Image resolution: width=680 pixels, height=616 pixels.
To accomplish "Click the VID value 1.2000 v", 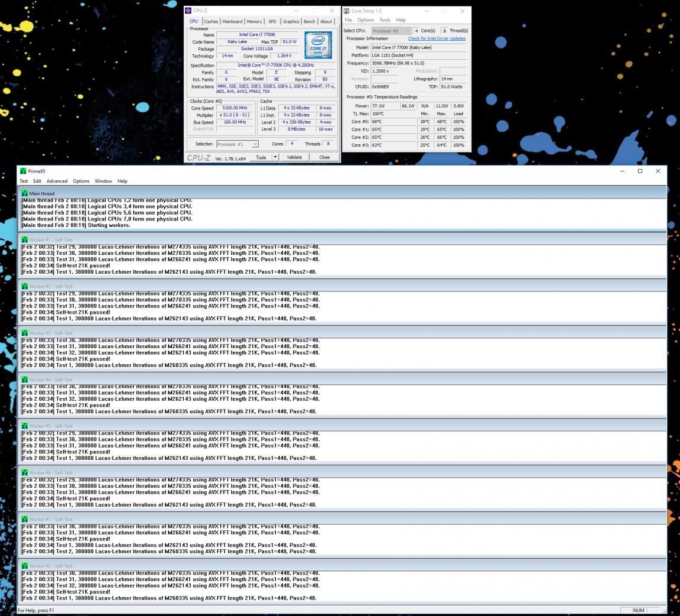I will click(384, 71).
